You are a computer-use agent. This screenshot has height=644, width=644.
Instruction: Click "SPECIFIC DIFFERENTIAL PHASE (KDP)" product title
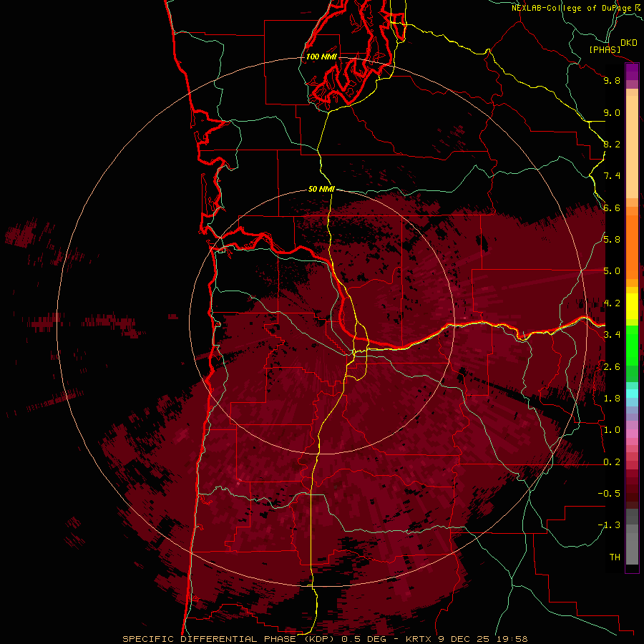229,639
